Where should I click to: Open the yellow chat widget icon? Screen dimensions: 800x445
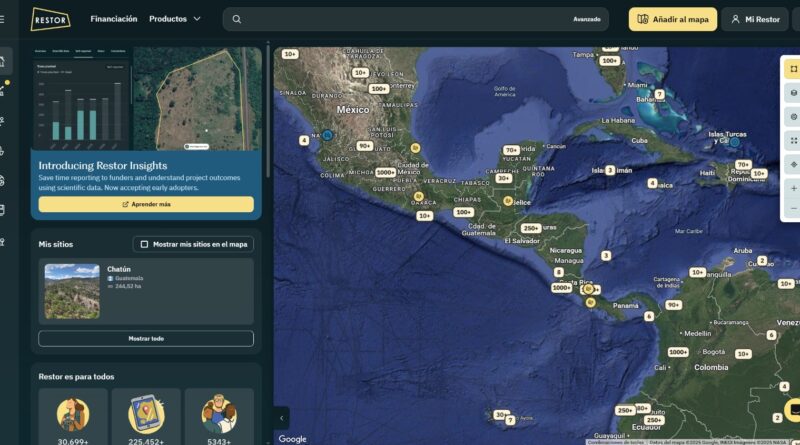(x=792, y=410)
